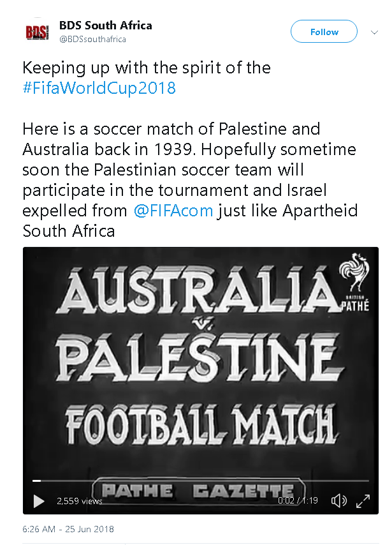Open the 6:26 AM - 25 Jun 2018 timestamp
The height and width of the screenshot is (545, 392).
point(68,529)
